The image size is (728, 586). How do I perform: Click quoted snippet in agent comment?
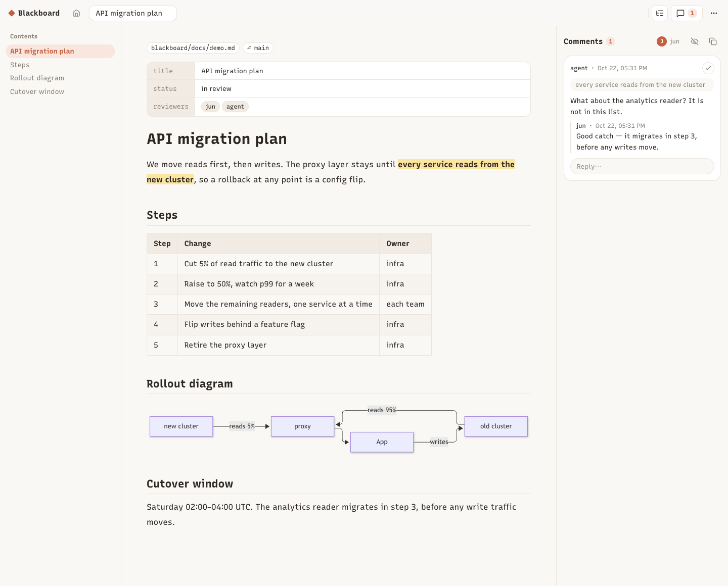coord(642,85)
